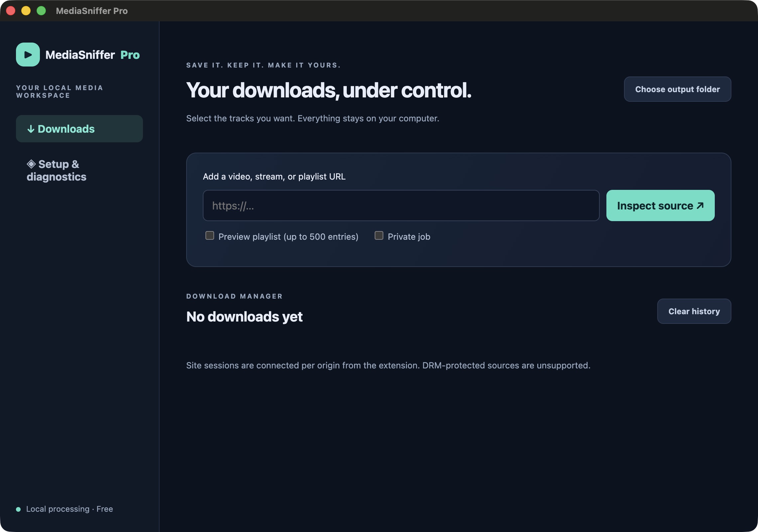The width and height of the screenshot is (758, 532).
Task: Click "Select the tracks you want" subtitle
Action: tap(313, 118)
